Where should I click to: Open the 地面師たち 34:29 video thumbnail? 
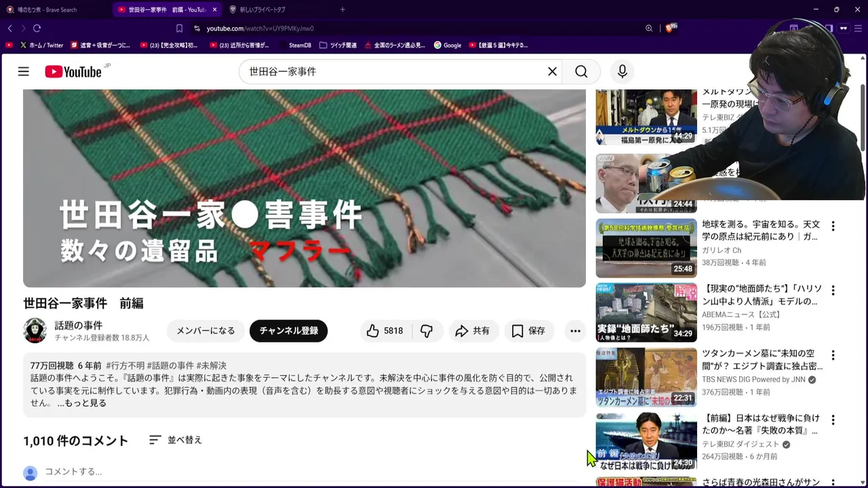(x=646, y=312)
